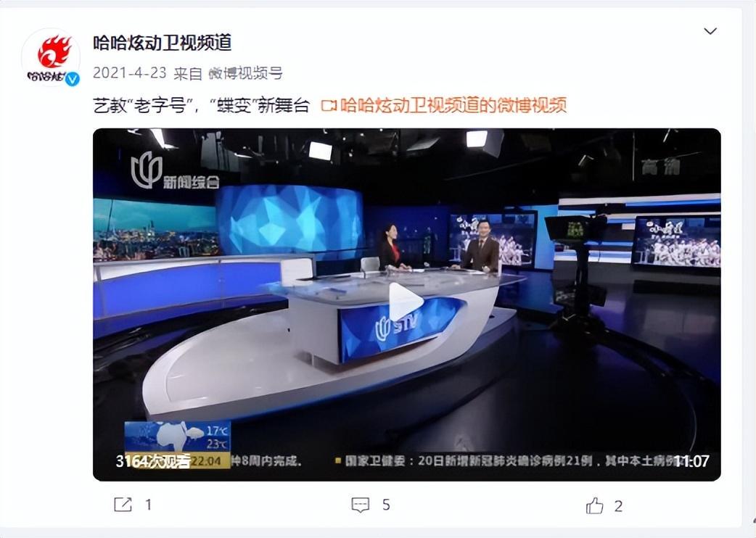This screenshot has height=538, width=756.
Task: Click the repost share icon
Action: point(123,505)
